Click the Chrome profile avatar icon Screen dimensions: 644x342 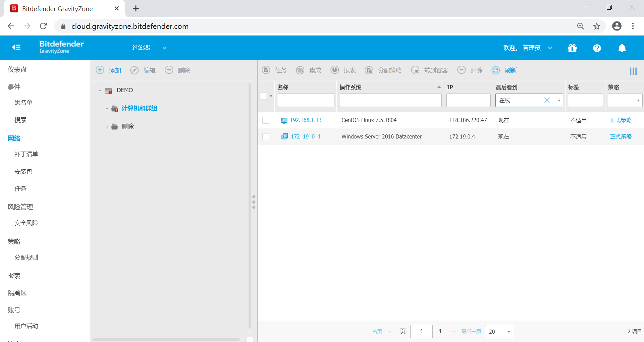[x=617, y=26]
